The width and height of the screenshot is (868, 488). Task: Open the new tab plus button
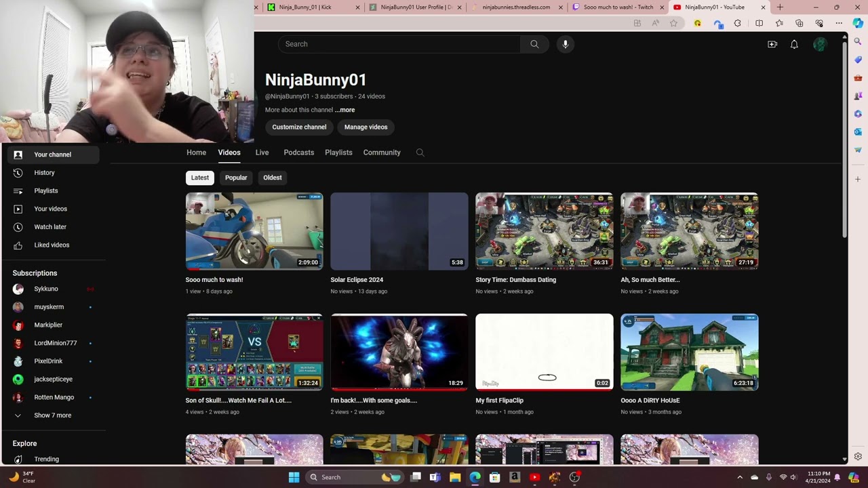coord(780,7)
